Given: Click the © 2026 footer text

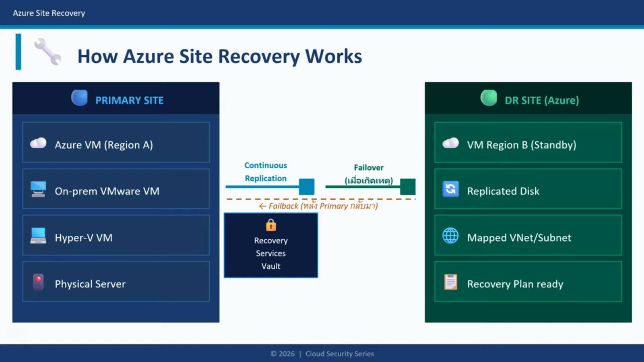Looking at the screenshot, I should [x=283, y=354].
